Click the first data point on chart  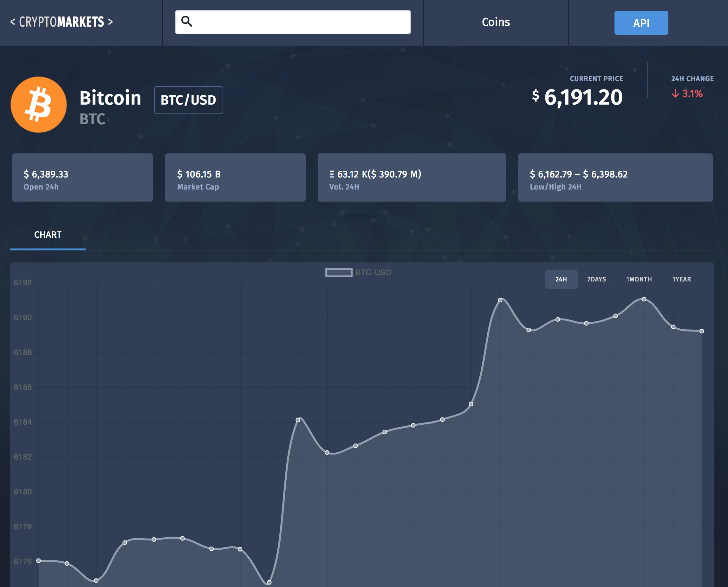click(39, 561)
